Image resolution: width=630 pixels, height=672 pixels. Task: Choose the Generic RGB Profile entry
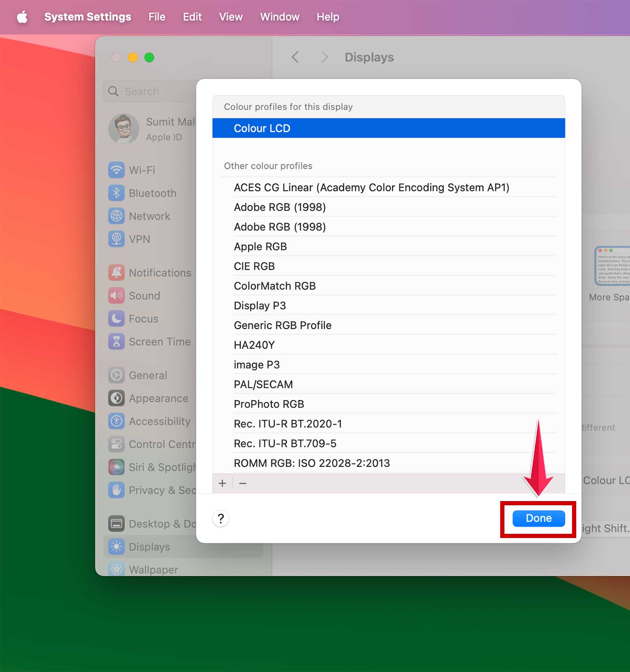(282, 325)
